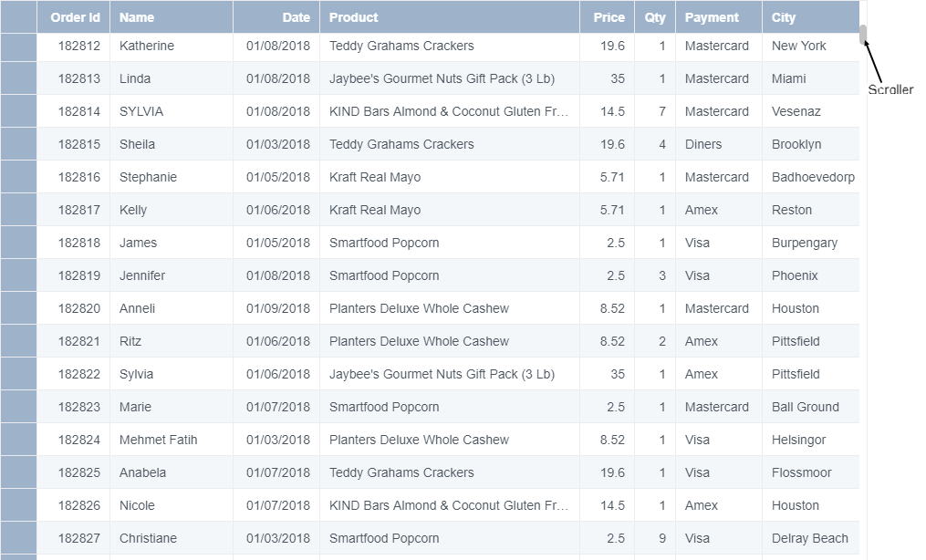Click the price cell 35 in order 182822
Viewport: 926px width, 560px height.
[607, 374]
